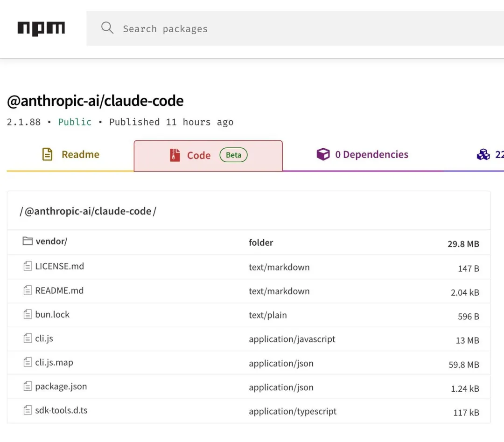The width and height of the screenshot is (504, 442).
Task: Click the application/javascript type cell
Action: pos(292,339)
